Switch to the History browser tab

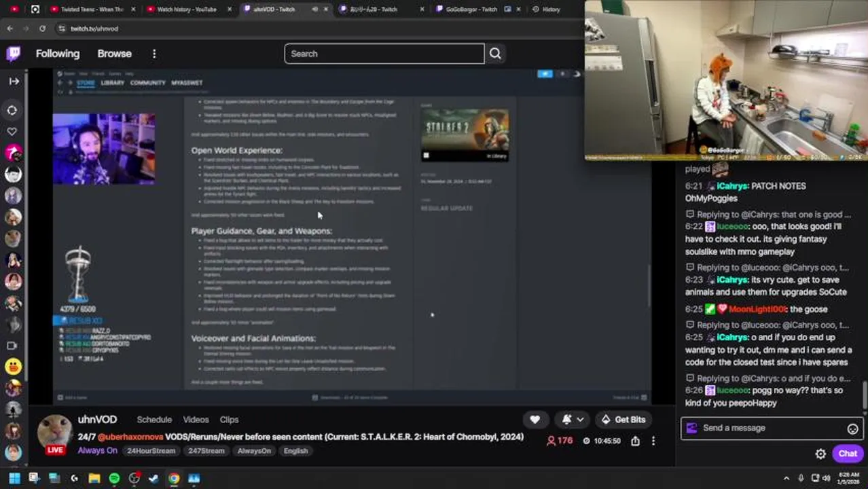pyautogui.click(x=551, y=10)
